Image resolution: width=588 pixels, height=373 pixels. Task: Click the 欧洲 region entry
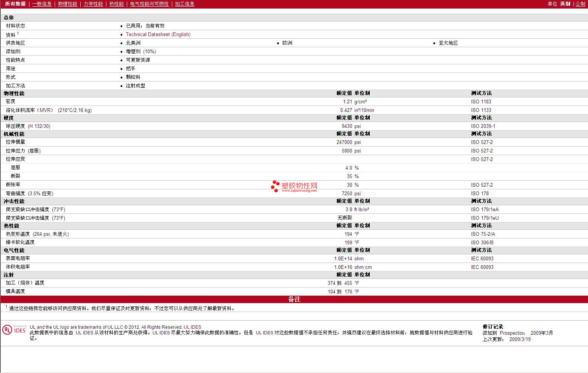(287, 43)
